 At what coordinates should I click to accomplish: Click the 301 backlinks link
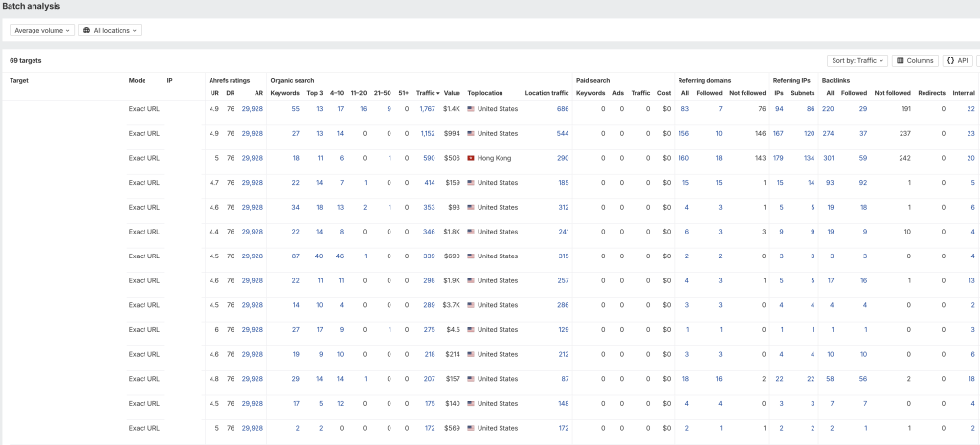tap(828, 158)
